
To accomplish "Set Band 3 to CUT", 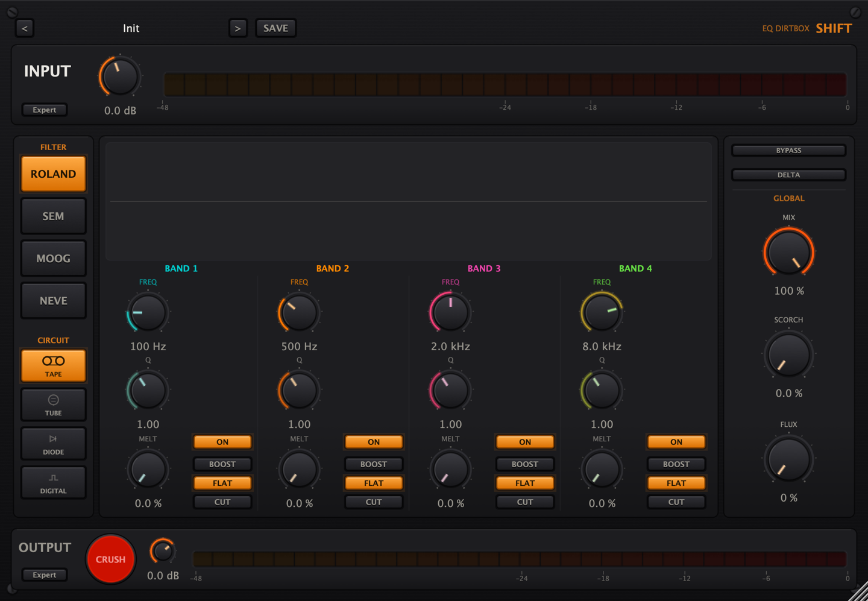I will [525, 502].
